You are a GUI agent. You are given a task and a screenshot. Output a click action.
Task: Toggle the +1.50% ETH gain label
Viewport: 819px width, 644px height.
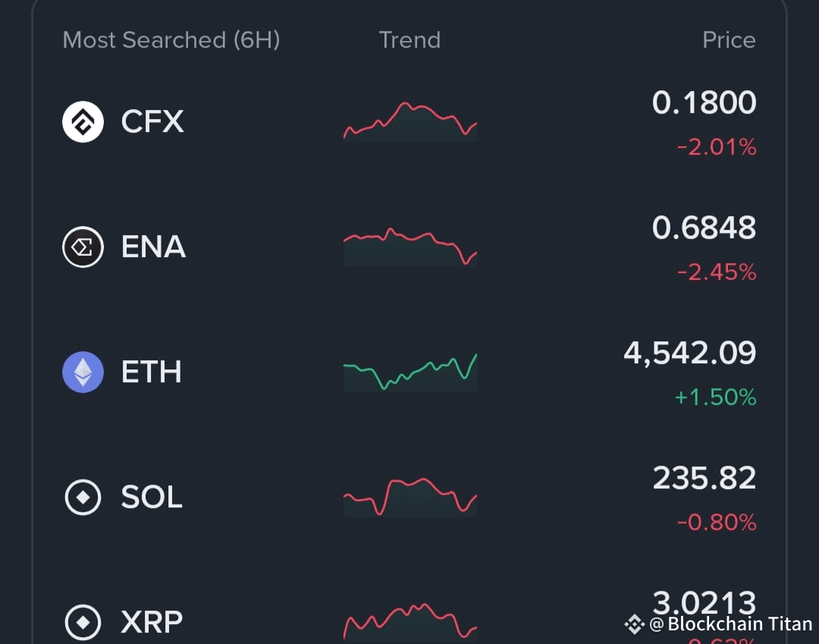click(x=714, y=397)
